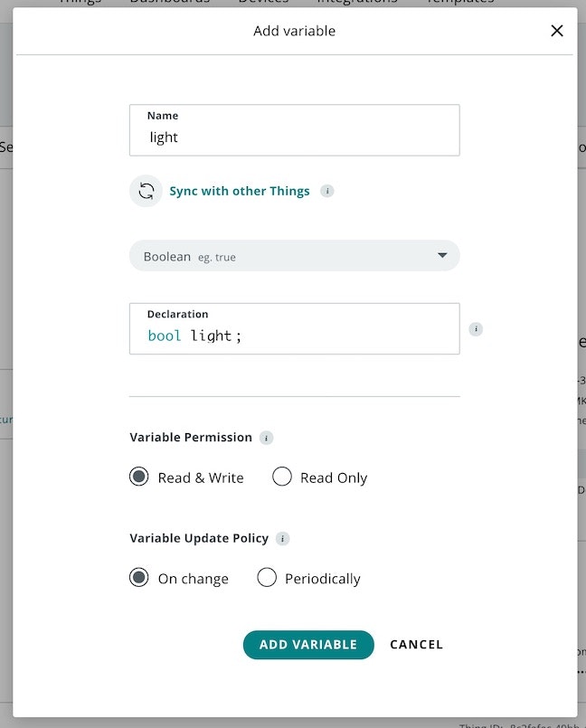This screenshot has height=728, width=586.
Task: Click the Add variable dialog title
Action: (x=294, y=31)
